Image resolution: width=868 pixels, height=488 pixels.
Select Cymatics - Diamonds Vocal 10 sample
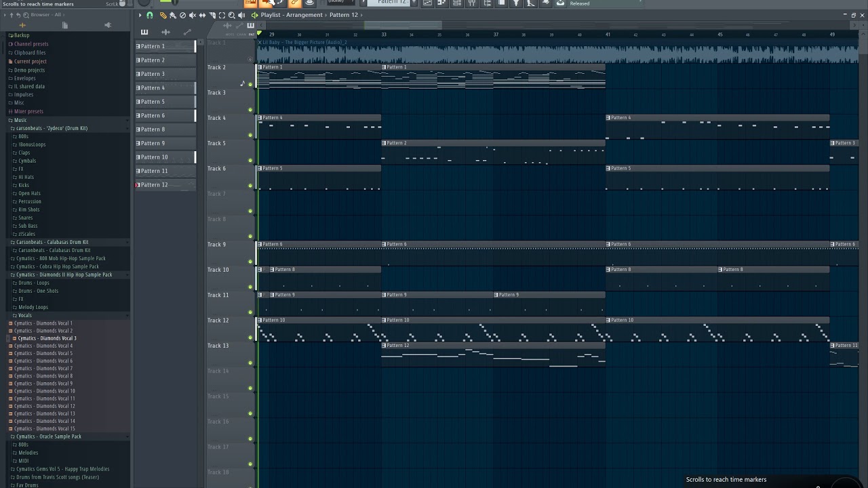pos(45,391)
